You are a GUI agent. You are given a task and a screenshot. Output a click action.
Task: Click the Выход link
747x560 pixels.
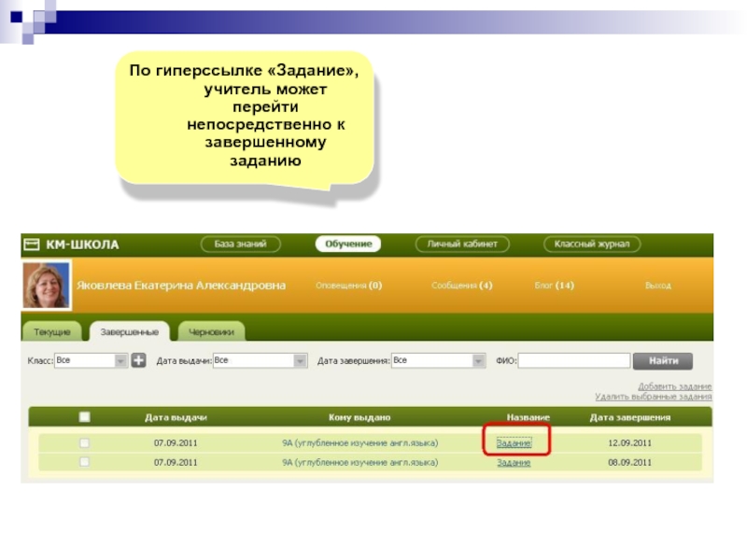tap(658, 286)
